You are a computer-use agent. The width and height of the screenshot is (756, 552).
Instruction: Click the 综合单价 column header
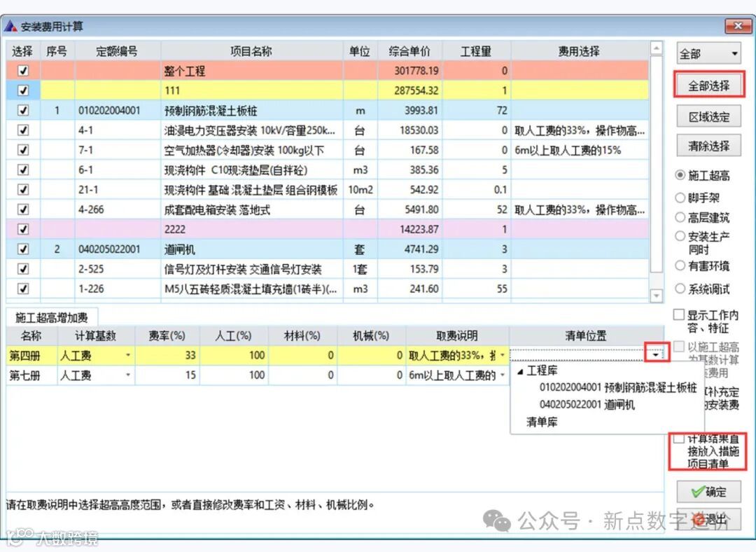coord(409,51)
